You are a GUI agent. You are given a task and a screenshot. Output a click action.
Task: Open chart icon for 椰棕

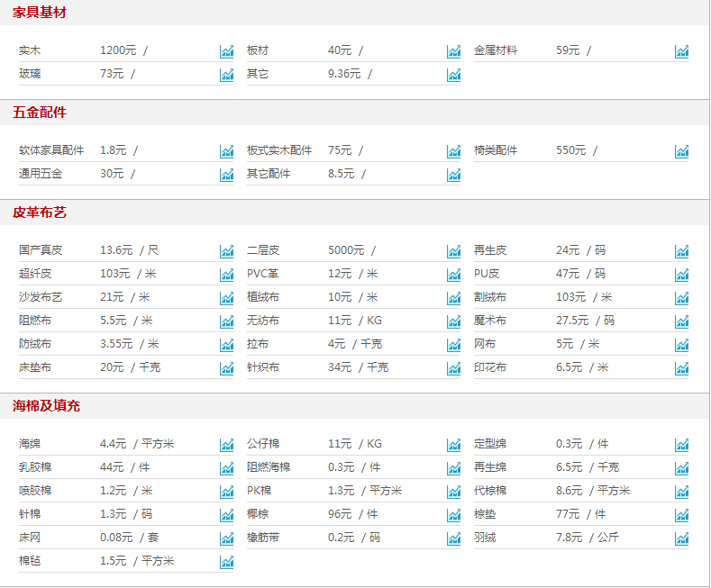(x=453, y=516)
